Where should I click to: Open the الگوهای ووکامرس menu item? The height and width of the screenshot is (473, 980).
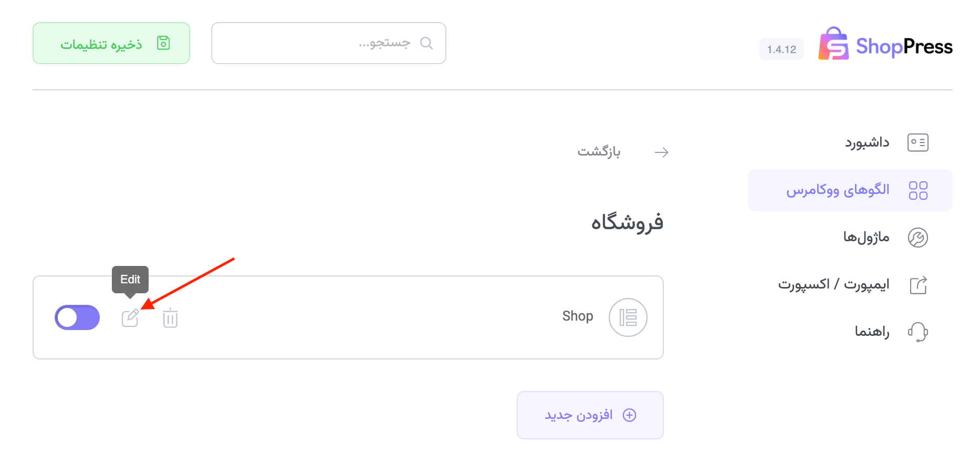pos(837,190)
